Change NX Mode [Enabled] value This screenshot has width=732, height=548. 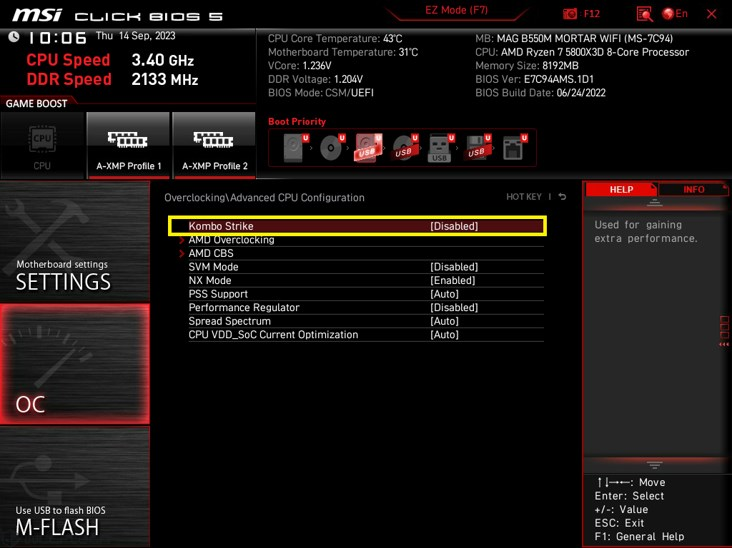click(452, 281)
